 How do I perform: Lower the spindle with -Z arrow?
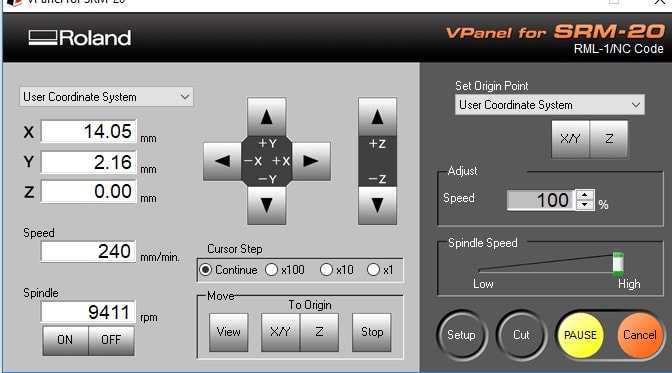click(378, 205)
